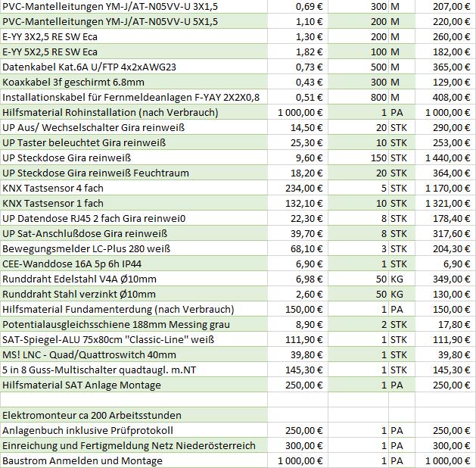This screenshot has width=476, height=468.
Task: Select unit price '39,70 €'
Action: [306, 233]
